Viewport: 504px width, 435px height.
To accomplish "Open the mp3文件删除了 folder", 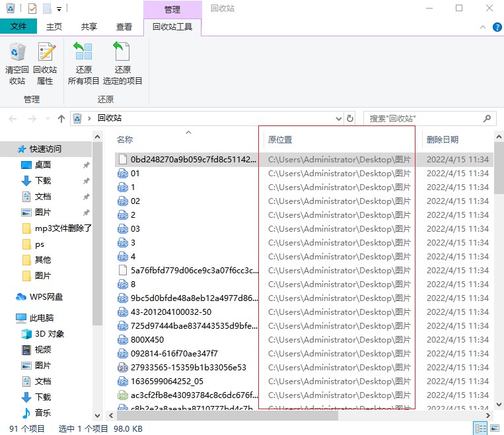I will 63,228.
